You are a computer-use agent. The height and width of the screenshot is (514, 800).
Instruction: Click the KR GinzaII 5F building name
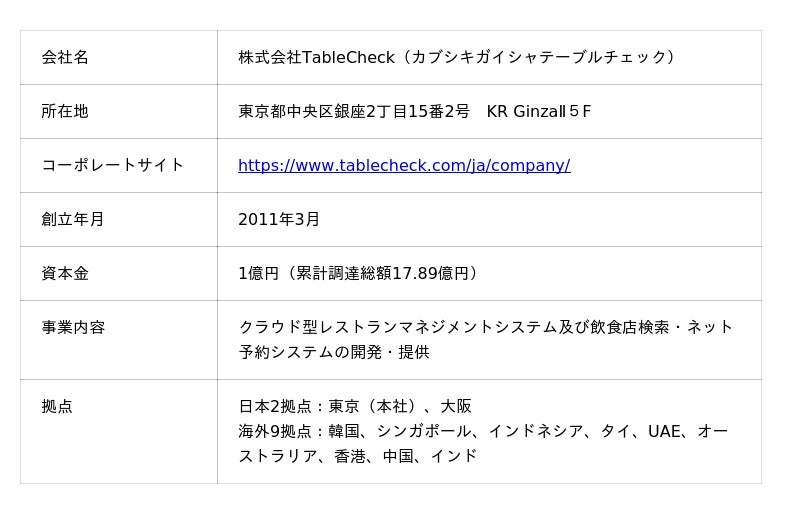539,111
